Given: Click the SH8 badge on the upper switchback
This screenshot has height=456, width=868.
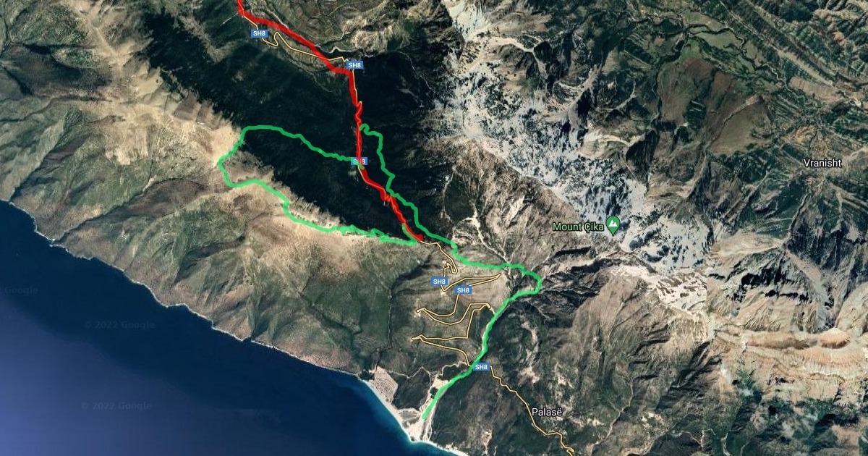Looking at the screenshot, I should coord(439,282).
